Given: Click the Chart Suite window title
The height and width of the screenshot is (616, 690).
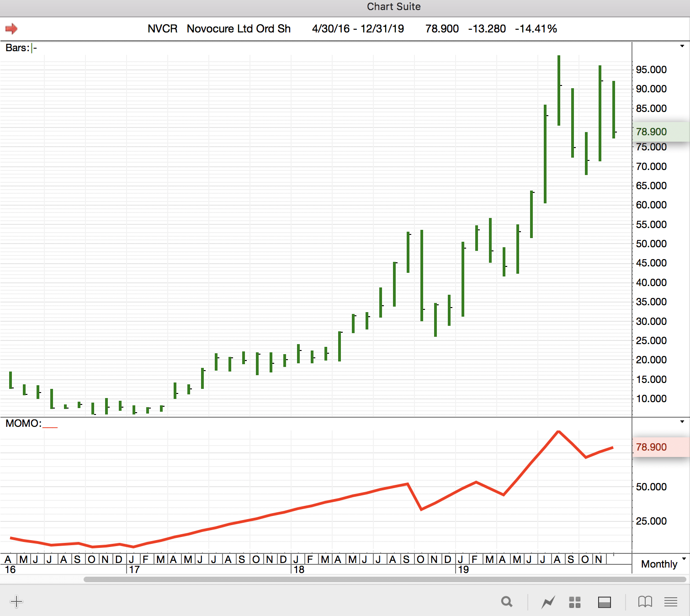Looking at the screenshot, I should [x=393, y=6].
